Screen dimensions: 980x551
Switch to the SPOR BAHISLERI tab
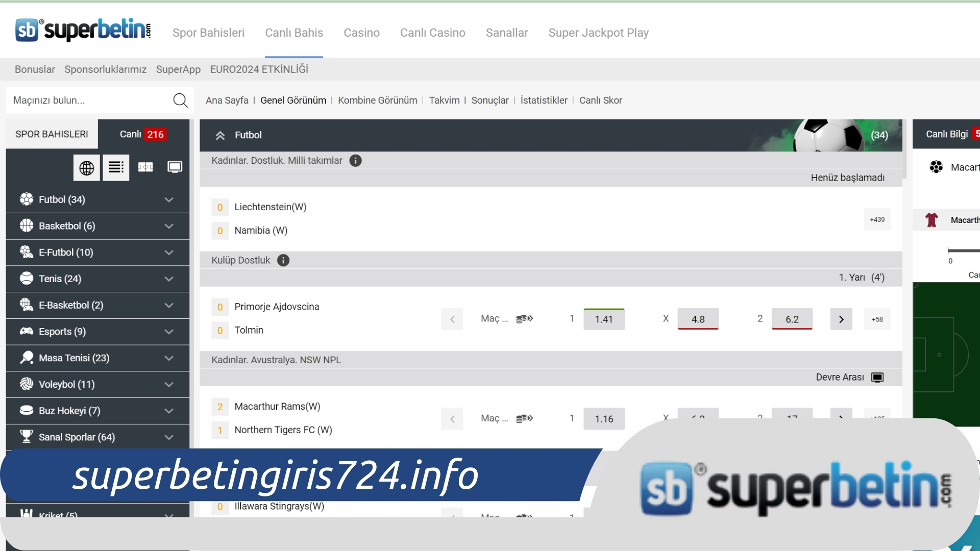(52, 134)
